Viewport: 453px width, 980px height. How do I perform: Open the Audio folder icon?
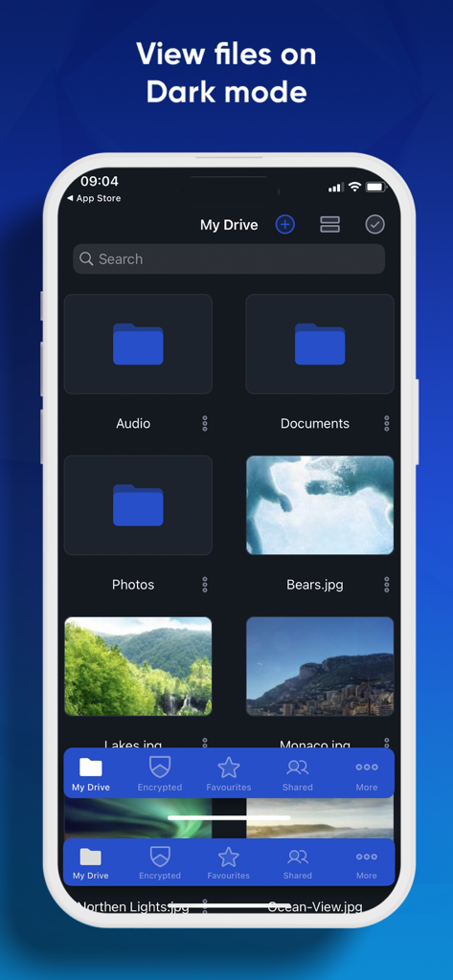(138, 344)
